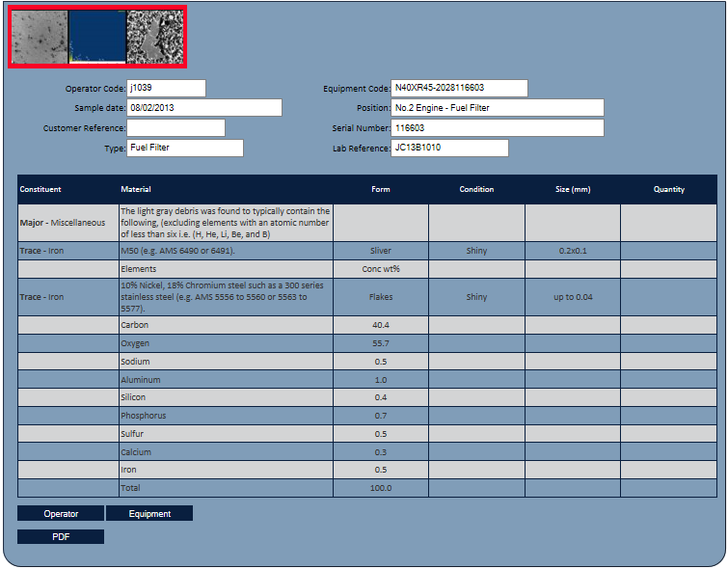Image resolution: width=728 pixels, height=569 pixels.
Task: Select the 300 series stainless steel cell
Action: (226, 297)
